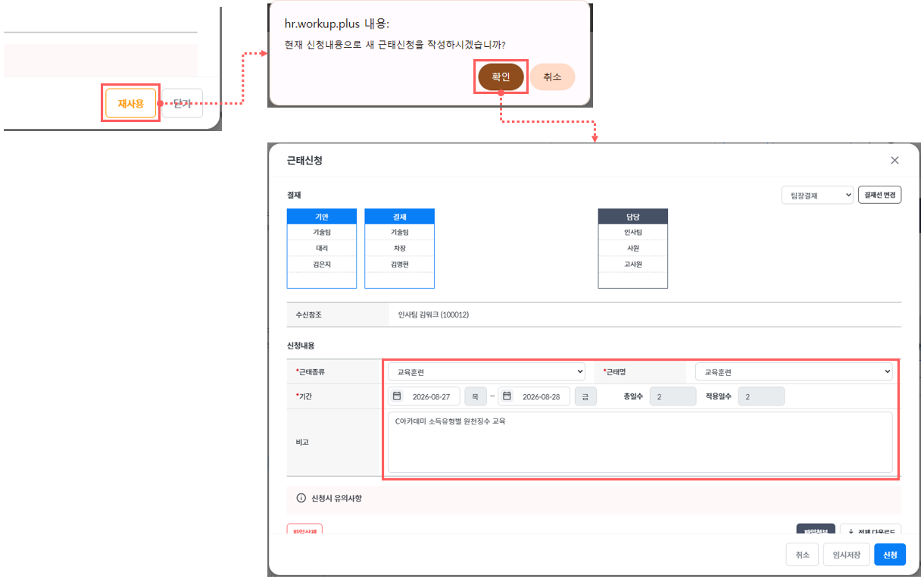
Task: Click the orange 재사용 button
Action: click(130, 104)
